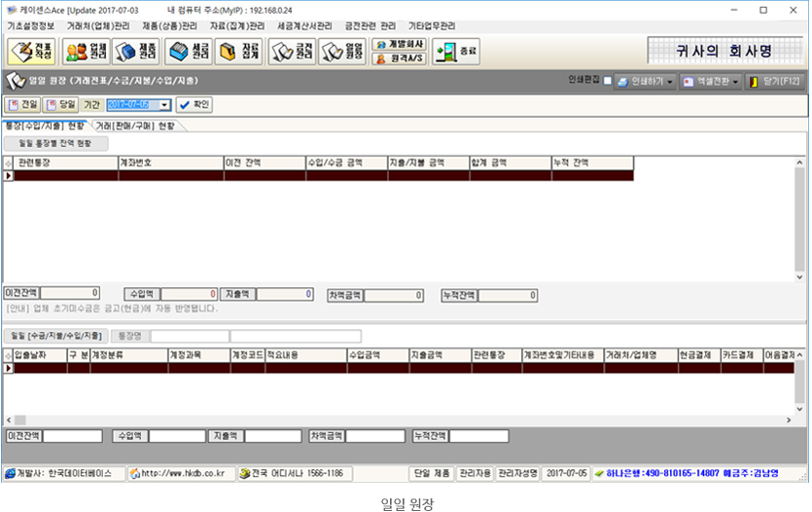Click the 원격A/S remote support button
This screenshot has width=812, height=512.
pos(399,59)
